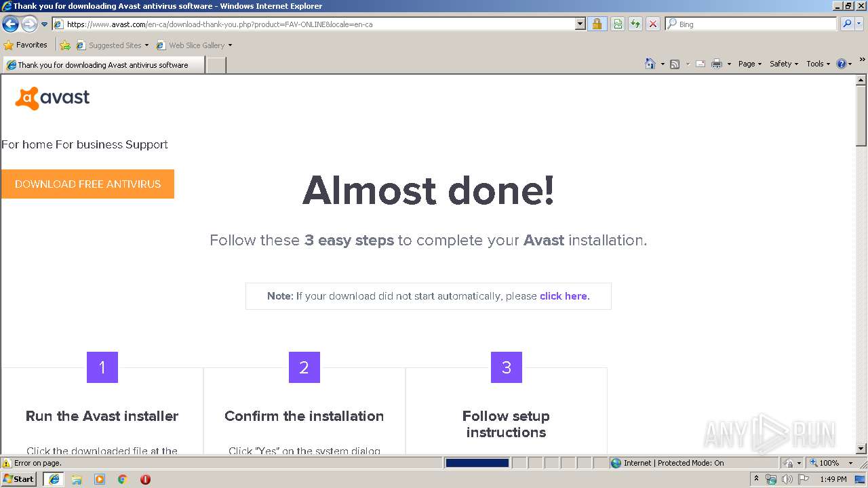Click the security lock icon
Screen dimensions: 868x488
click(x=597, y=24)
